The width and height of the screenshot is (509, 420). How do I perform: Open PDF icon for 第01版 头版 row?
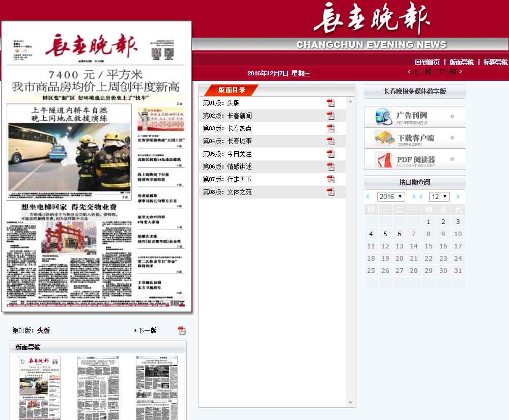click(x=331, y=103)
